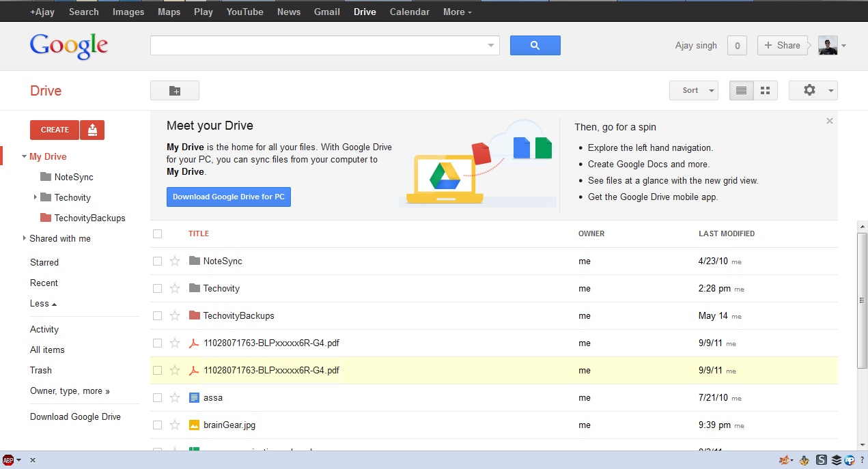868x469 pixels.
Task: Switch to grid view icon
Action: click(766, 90)
